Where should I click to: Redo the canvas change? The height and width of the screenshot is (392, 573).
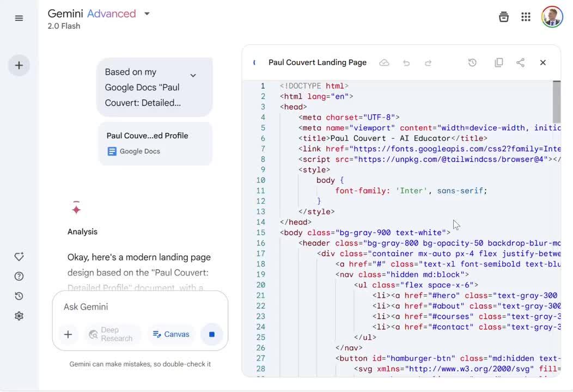[428, 63]
